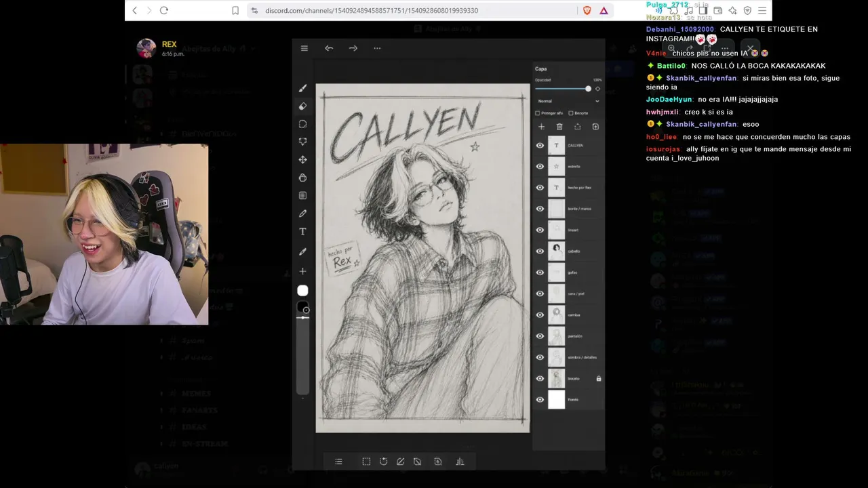Click the layer export icon beside the trash
Viewport: 868px width, 488px height.
[x=577, y=127]
